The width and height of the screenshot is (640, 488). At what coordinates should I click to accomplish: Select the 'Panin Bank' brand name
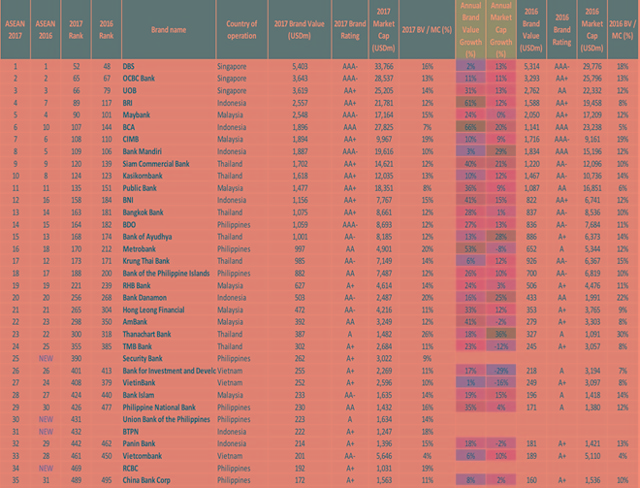(x=139, y=443)
